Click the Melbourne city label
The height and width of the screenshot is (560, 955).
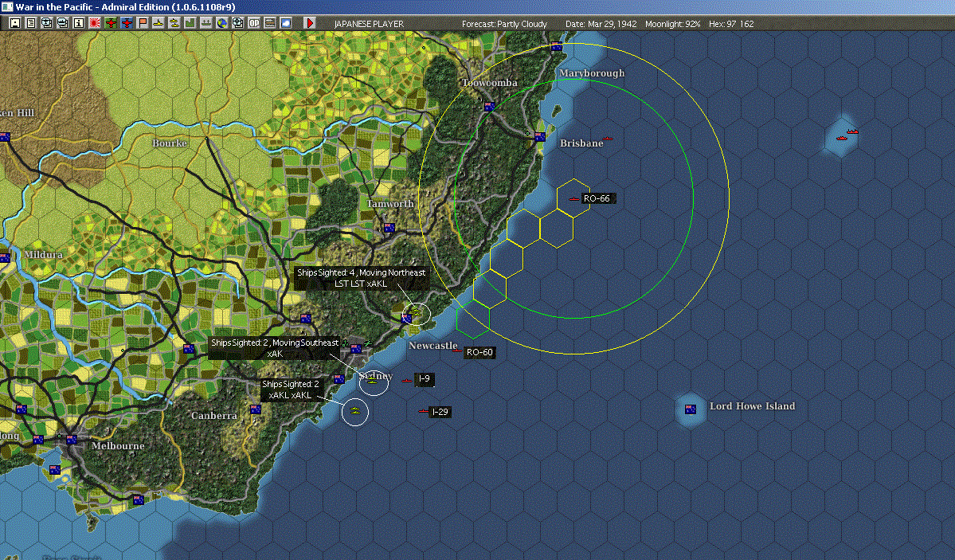click(x=118, y=445)
